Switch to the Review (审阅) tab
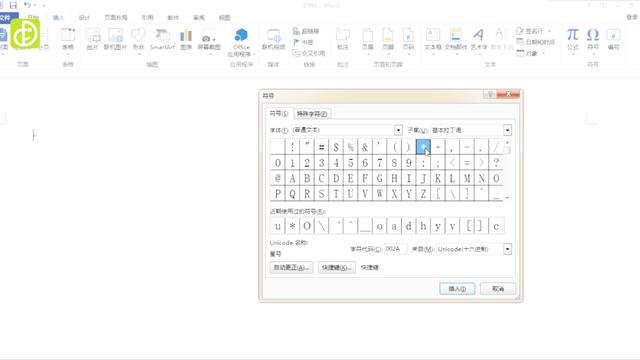The height and width of the screenshot is (360, 640). [199, 18]
